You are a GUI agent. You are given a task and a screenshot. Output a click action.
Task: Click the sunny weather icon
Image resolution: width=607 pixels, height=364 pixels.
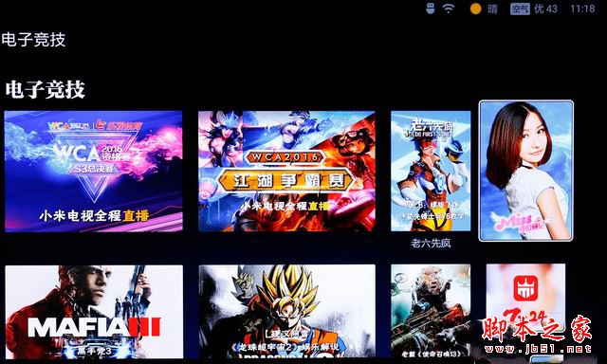[475, 9]
